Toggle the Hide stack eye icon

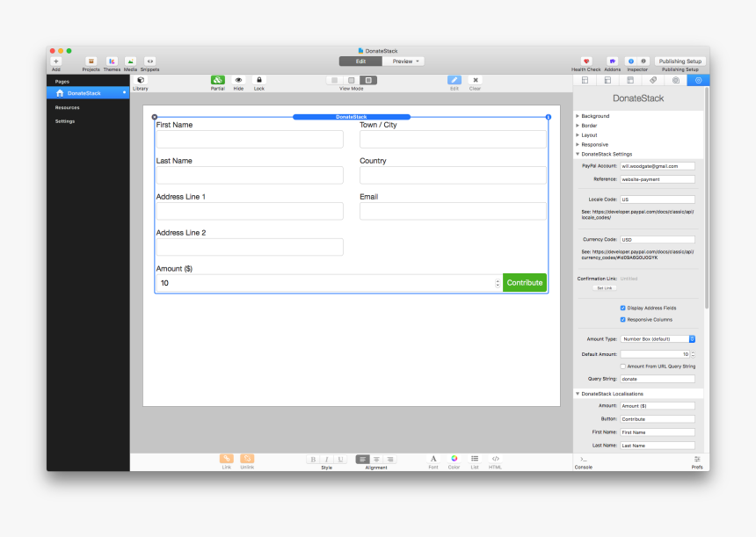coord(238,81)
